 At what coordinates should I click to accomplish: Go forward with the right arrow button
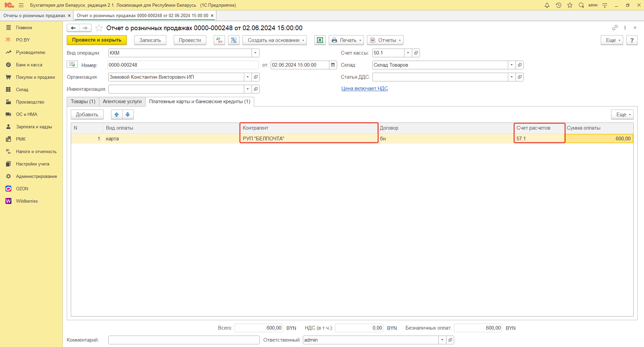coord(85,28)
